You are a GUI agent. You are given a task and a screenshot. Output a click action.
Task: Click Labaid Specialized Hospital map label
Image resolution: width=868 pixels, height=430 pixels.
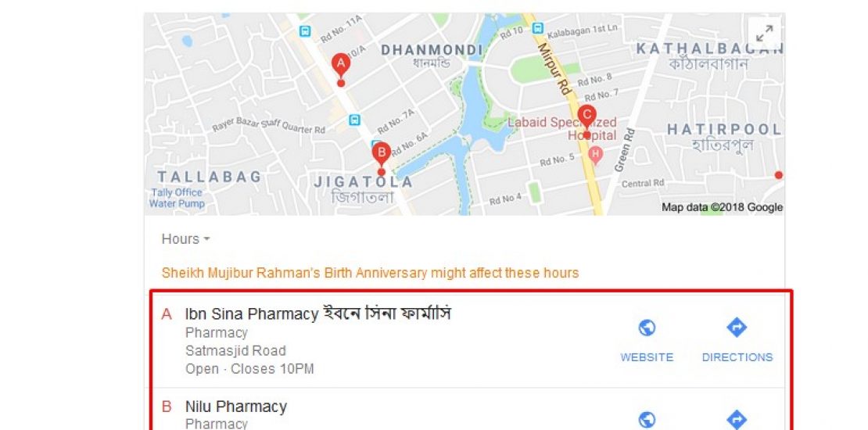point(562,128)
